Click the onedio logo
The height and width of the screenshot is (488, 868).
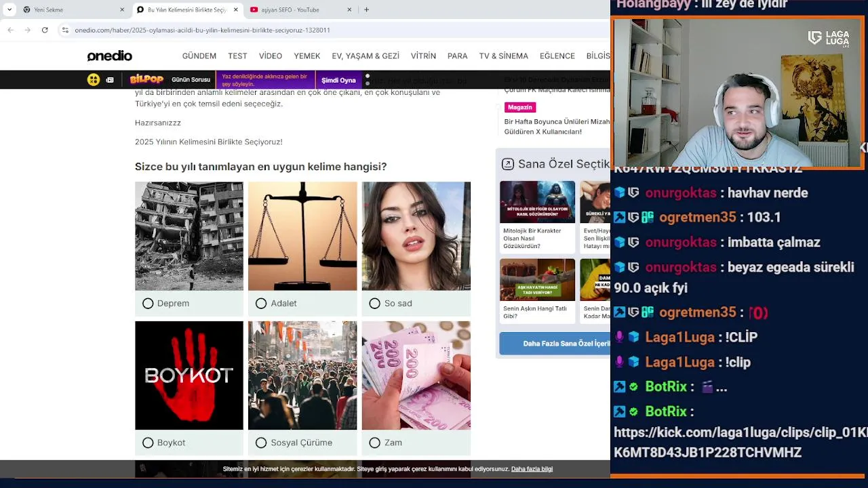[109, 56]
